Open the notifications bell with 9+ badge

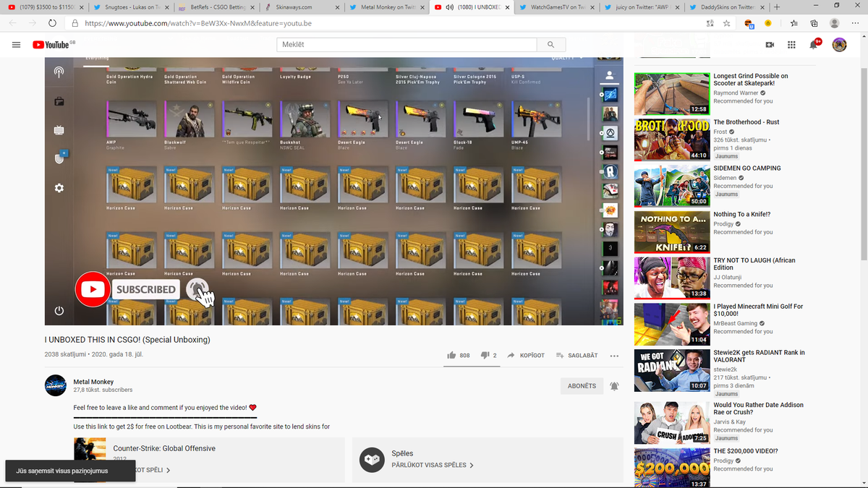[814, 45]
